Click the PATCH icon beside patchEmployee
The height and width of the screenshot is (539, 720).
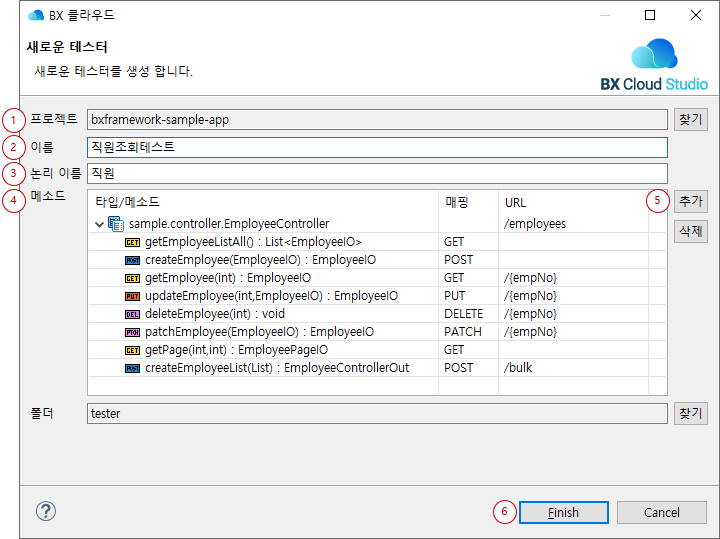132,332
